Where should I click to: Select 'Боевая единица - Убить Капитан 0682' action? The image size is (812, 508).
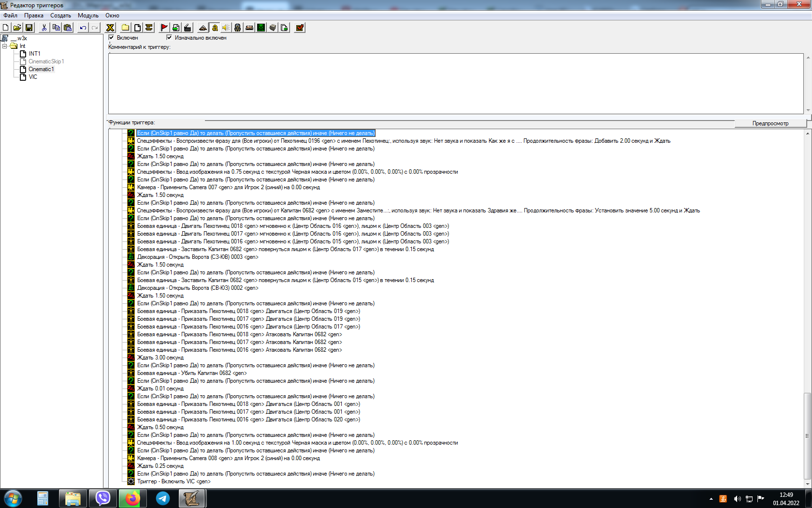pyautogui.click(x=191, y=373)
